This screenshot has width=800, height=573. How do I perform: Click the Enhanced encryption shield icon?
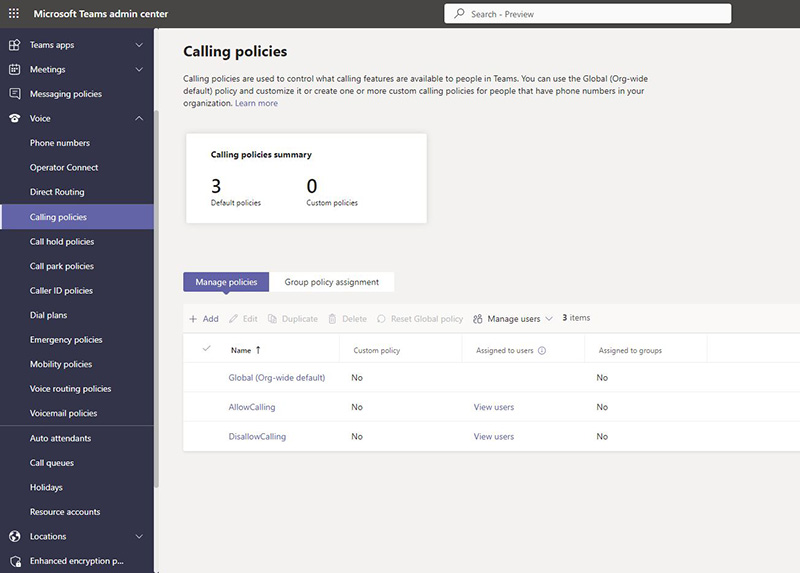pos(15,561)
